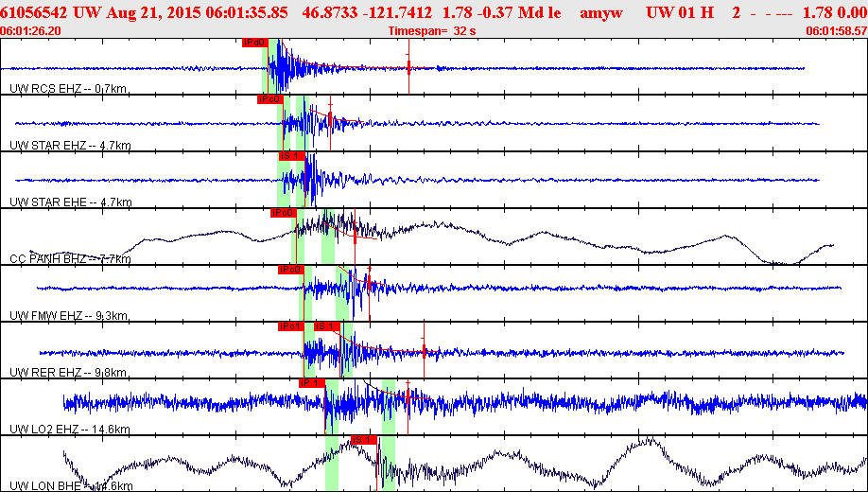Click the UW STAR EHZ -- 4.7km label
This screenshot has width=868, height=492.
coord(70,146)
